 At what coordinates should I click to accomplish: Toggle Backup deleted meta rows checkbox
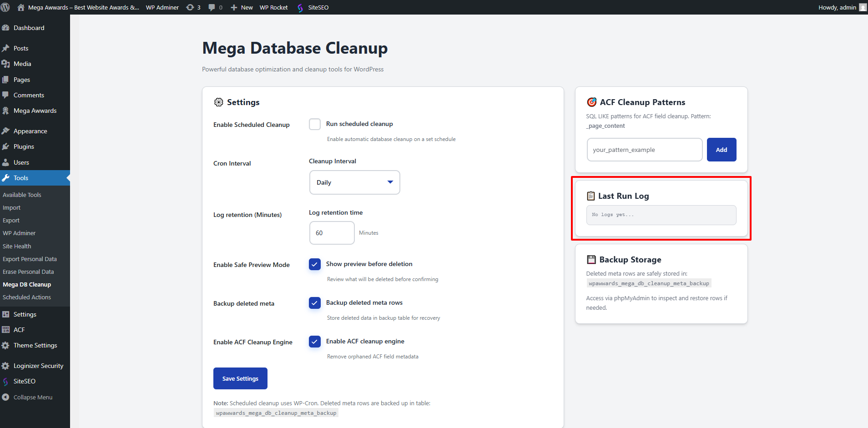(315, 303)
